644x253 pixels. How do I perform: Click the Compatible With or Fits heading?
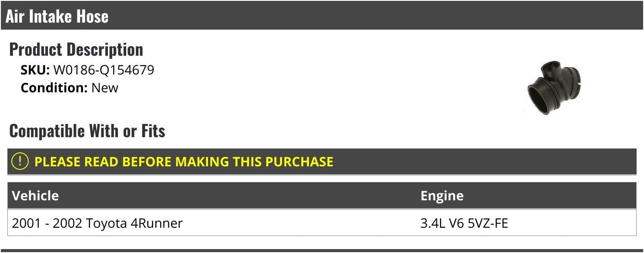coord(87,131)
